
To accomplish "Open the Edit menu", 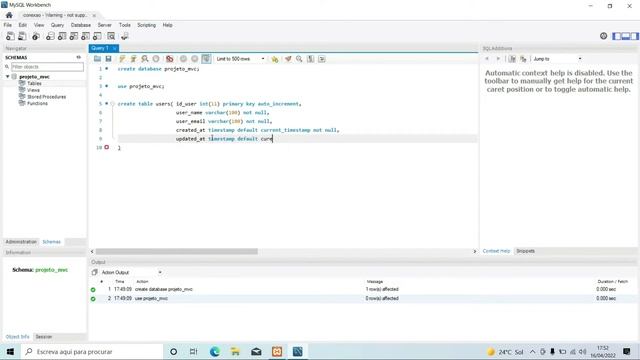I will [x=22, y=25].
